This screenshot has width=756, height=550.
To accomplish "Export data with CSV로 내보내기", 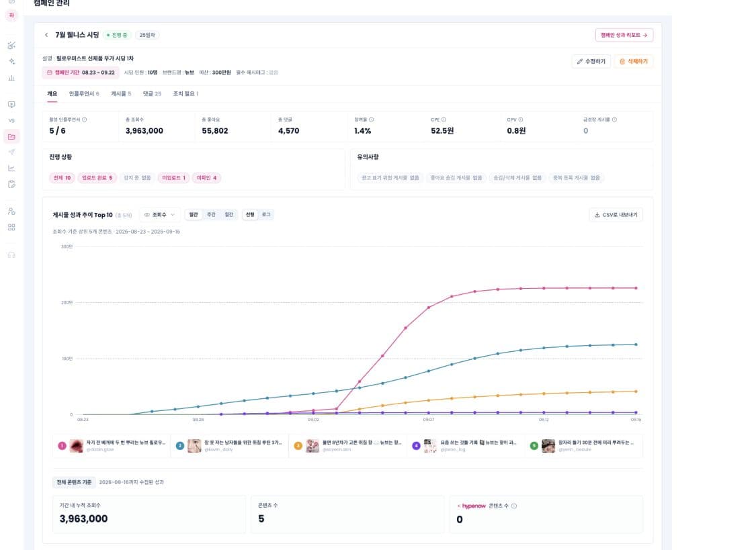I will (x=616, y=215).
